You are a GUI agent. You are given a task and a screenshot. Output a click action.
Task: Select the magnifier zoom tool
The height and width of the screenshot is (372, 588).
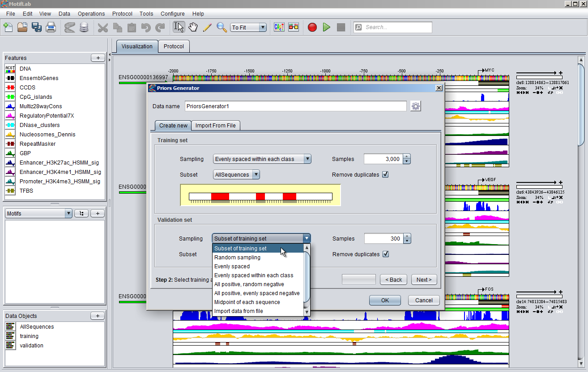click(x=222, y=27)
